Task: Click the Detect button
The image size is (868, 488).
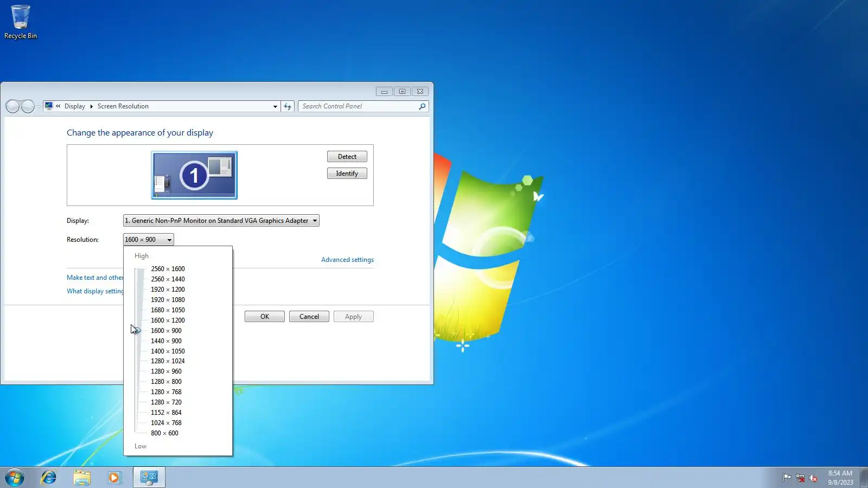Action: point(347,157)
